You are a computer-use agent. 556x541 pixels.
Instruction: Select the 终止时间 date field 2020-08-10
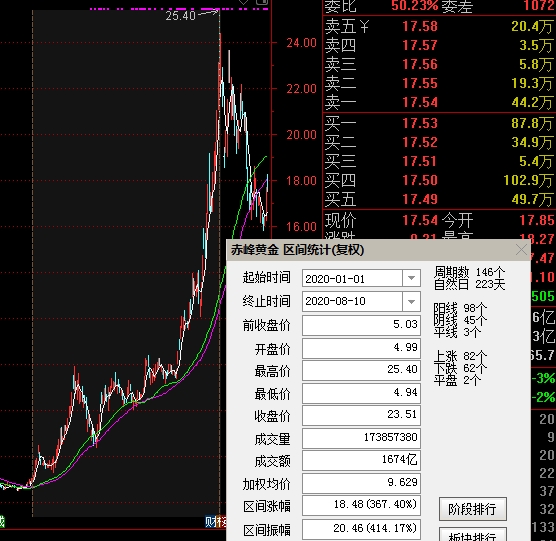pos(352,301)
